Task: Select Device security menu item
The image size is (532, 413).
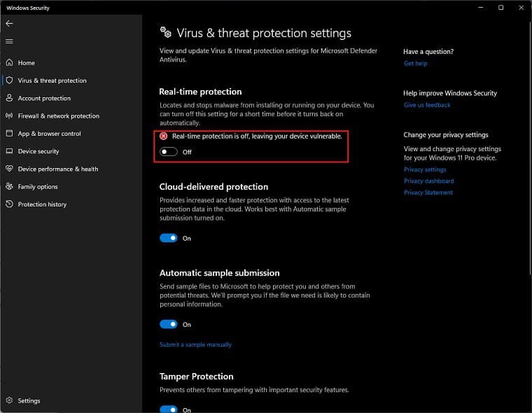Action: click(38, 151)
